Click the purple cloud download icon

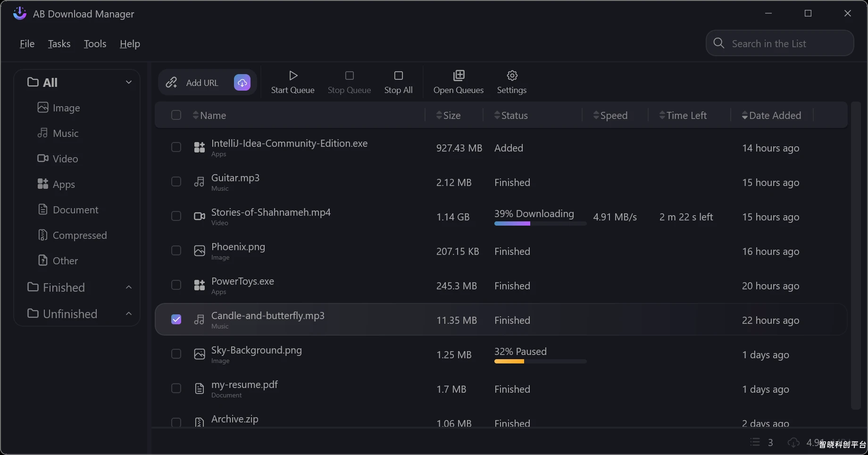[242, 83]
